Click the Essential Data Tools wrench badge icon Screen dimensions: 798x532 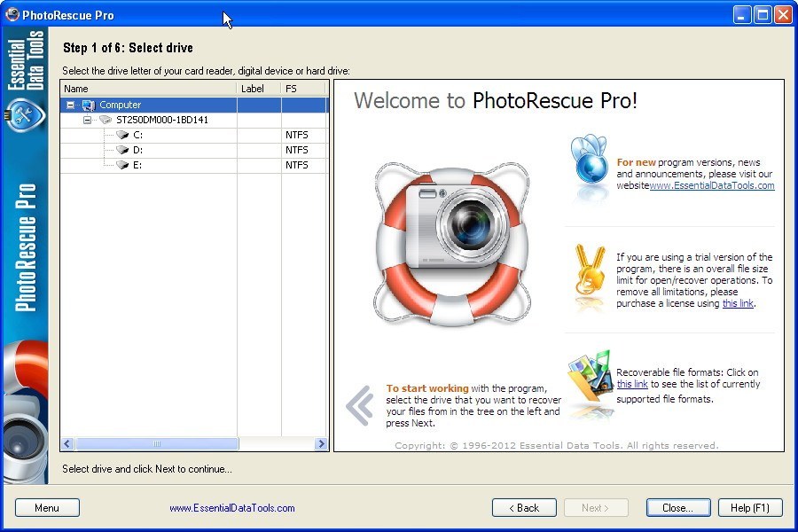25,115
